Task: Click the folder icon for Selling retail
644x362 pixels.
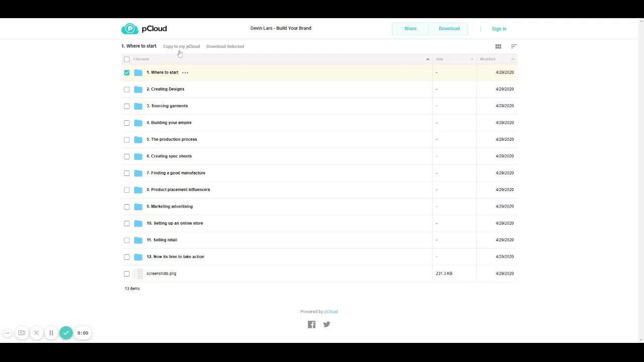Action: 138,240
